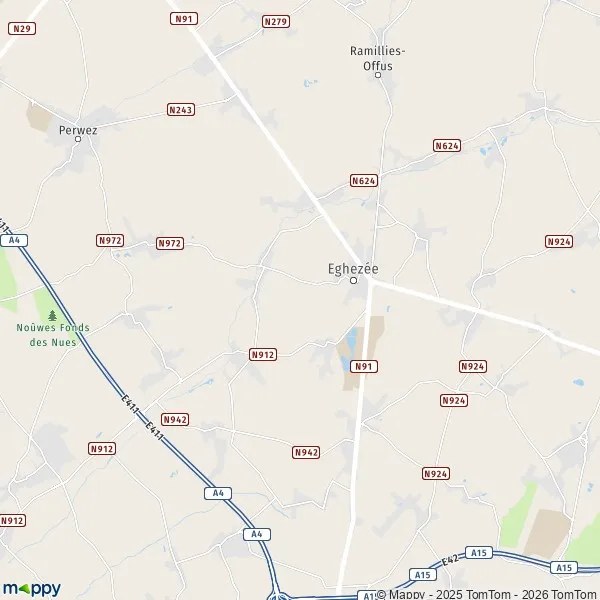Click the Mappy logo
This screenshot has width=600, height=600.
(31, 589)
